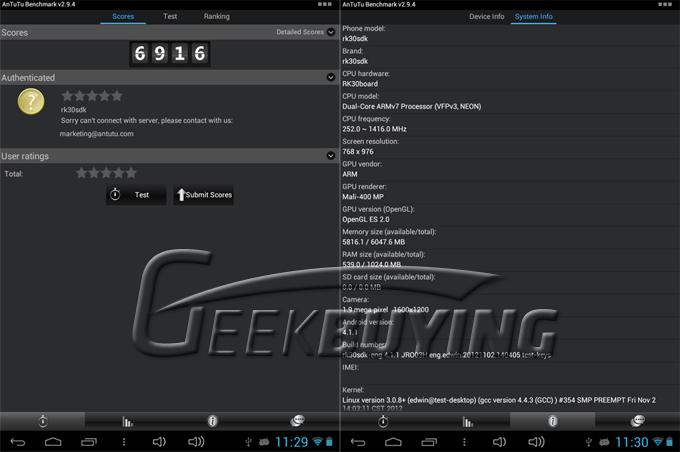Select GPU renderer Mali-400 MP
The width and height of the screenshot is (680, 452).
pyautogui.click(x=363, y=197)
